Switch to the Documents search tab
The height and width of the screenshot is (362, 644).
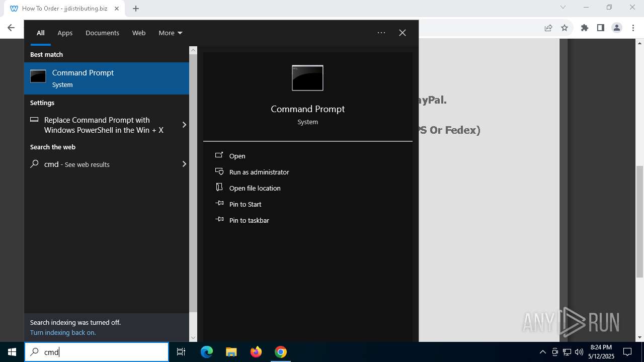(x=102, y=33)
